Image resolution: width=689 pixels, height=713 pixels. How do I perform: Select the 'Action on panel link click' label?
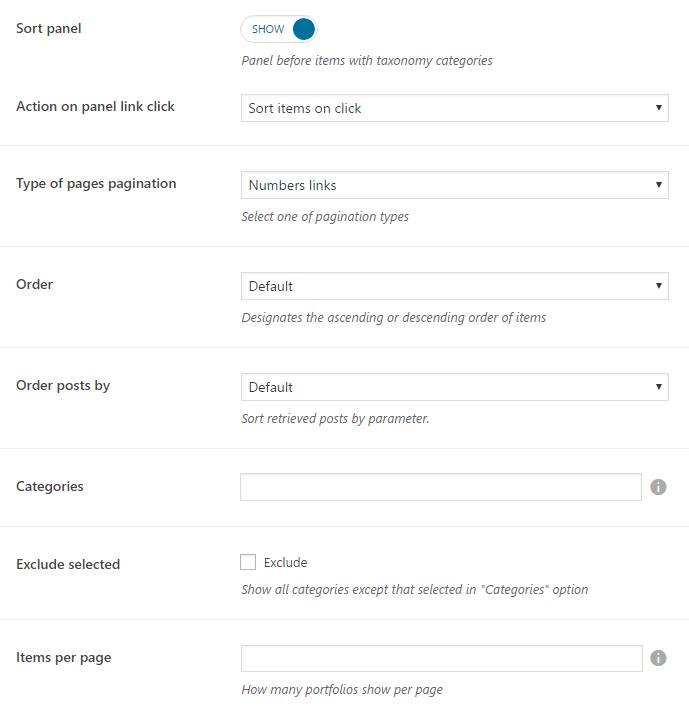click(x=95, y=106)
